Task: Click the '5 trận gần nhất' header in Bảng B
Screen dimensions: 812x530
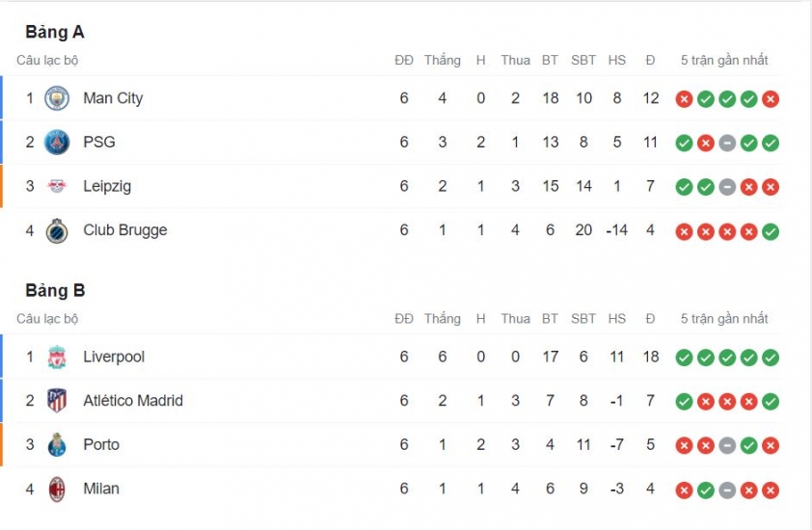Action: pyautogui.click(x=724, y=319)
